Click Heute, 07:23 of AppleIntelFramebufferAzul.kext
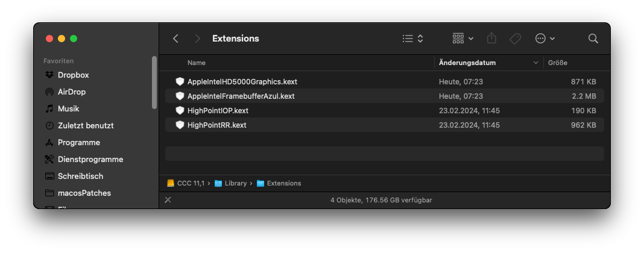The height and width of the screenshot is (253, 644). [x=461, y=96]
